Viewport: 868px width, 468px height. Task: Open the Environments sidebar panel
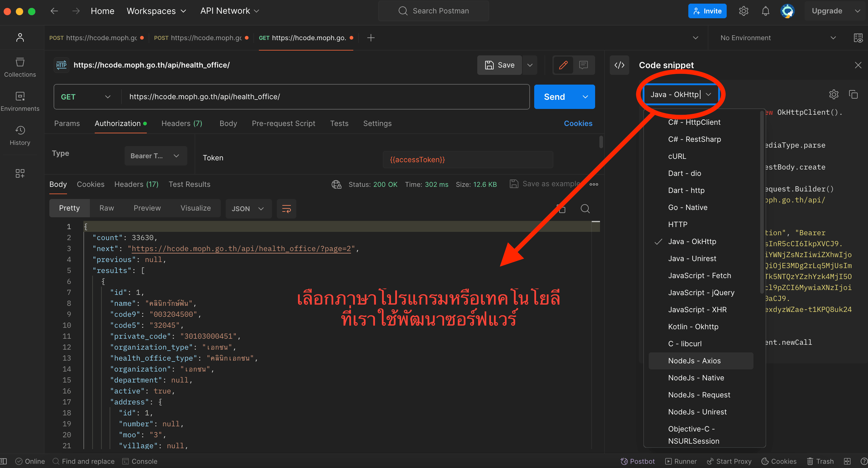tap(20, 101)
